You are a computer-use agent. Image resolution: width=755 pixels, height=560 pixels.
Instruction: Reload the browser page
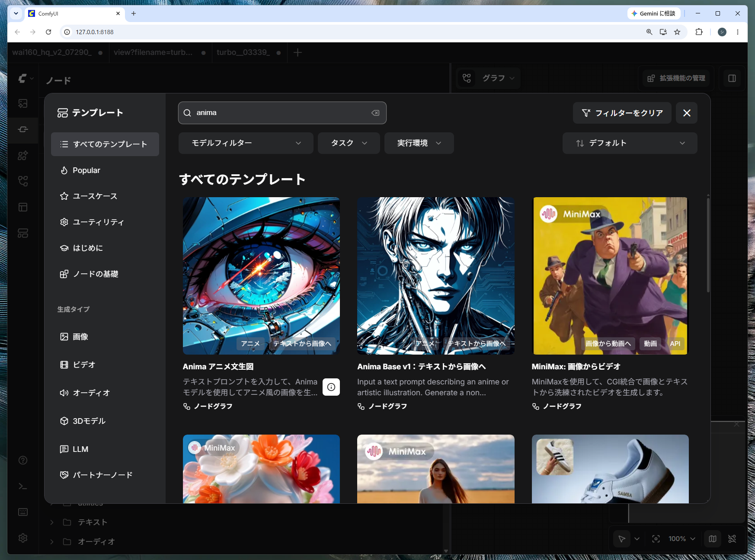click(48, 32)
